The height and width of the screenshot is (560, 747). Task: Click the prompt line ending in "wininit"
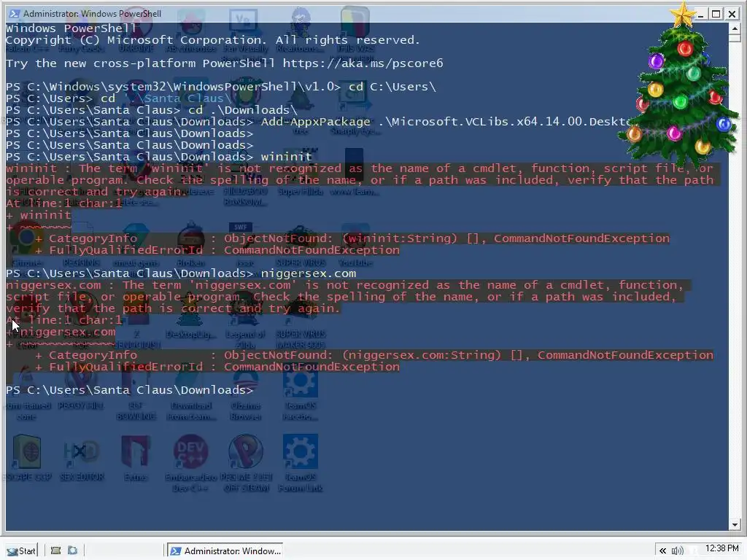pyautogui.click(x=158, y=157)
